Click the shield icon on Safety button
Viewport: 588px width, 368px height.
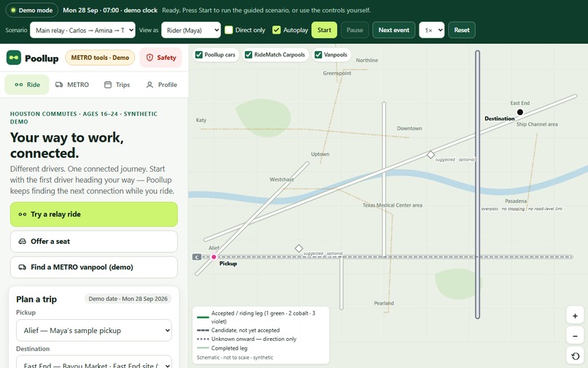[x=150, y=58]
